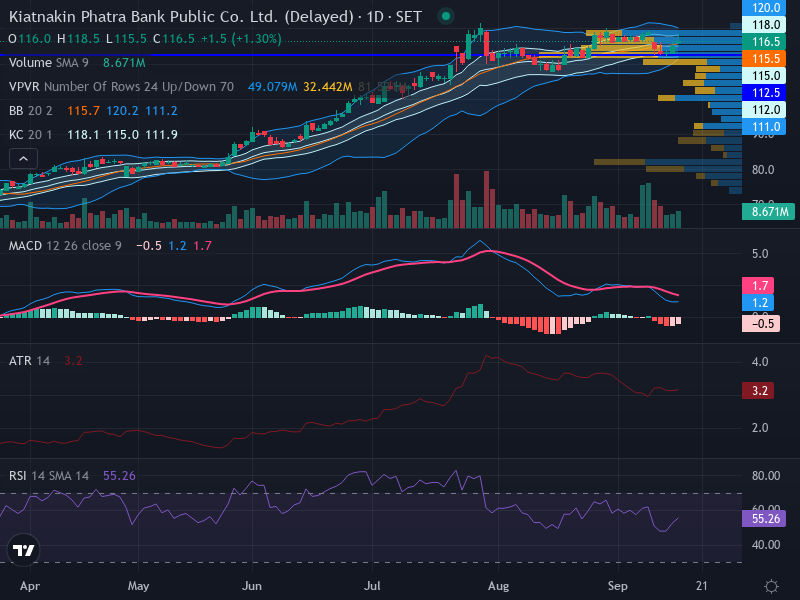Image resolution: width=800 pixels, height=600 pixels.
Task: Click the orange 115.5 price label
Action: 766,59
